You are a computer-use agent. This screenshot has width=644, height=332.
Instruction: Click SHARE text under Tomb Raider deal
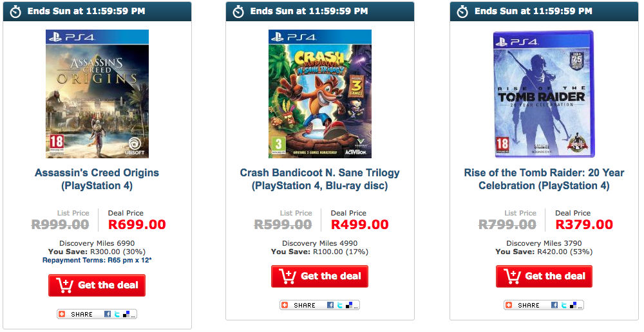pyautogui.click(x=529, y=305)
